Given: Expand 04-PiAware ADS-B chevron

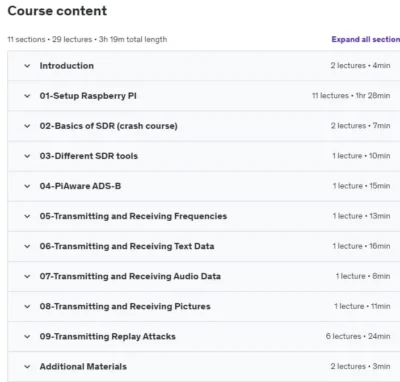Looking at the screenshot, I should pos(27,186).
